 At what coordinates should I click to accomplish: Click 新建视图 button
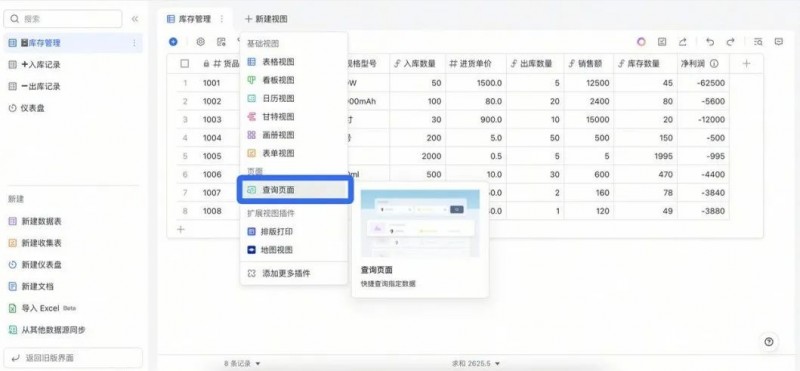(x=266, y=19)
